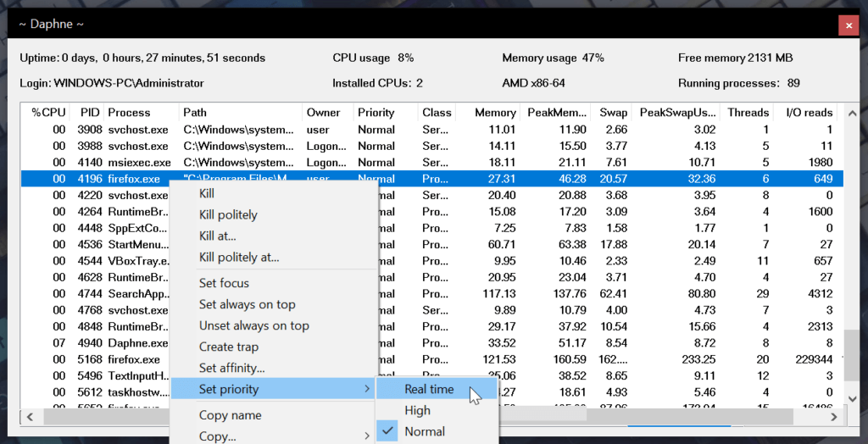Screen dimensions: 868x444
Task: Select Create trap menu item
Action: pyautogui.click(x=228, y=347)
